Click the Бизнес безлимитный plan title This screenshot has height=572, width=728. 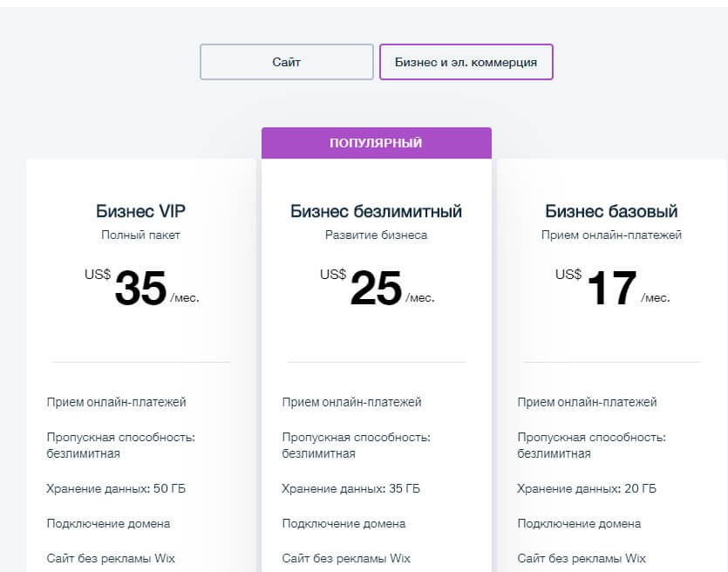click(376, 211)
